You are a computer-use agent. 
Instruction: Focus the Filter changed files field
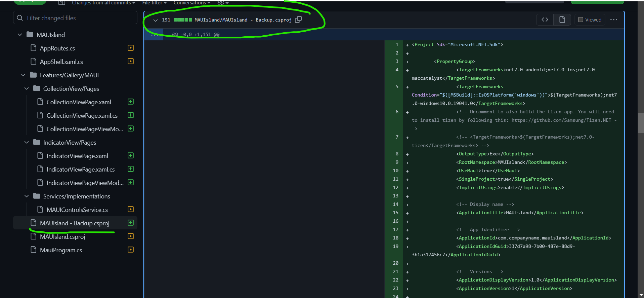pyautogui.click(x=75, y=18)
